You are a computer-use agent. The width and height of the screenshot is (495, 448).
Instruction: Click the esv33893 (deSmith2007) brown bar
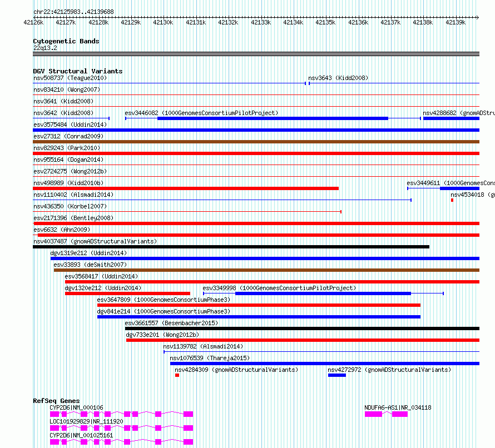267,270
